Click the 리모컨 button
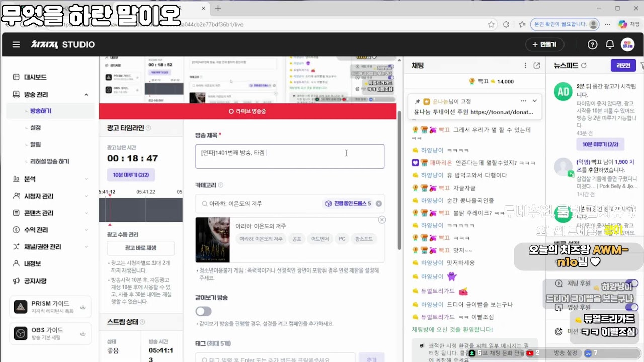This screenshot has width=644, height=362. click(623, 66)
